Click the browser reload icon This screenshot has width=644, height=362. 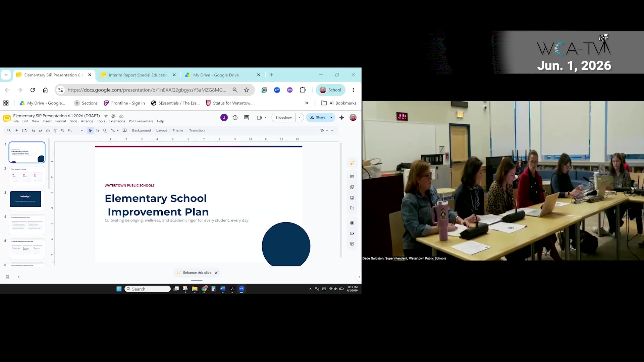(33, 90)
